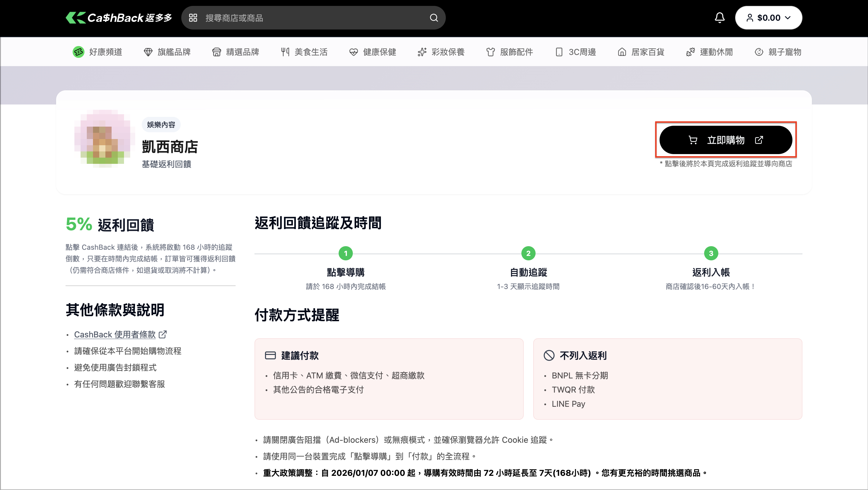Click the text 1-3 天顯示追蹤時間
Viewport: 868px width, 490px height.
pyautogui.click(x=528, y=286)
